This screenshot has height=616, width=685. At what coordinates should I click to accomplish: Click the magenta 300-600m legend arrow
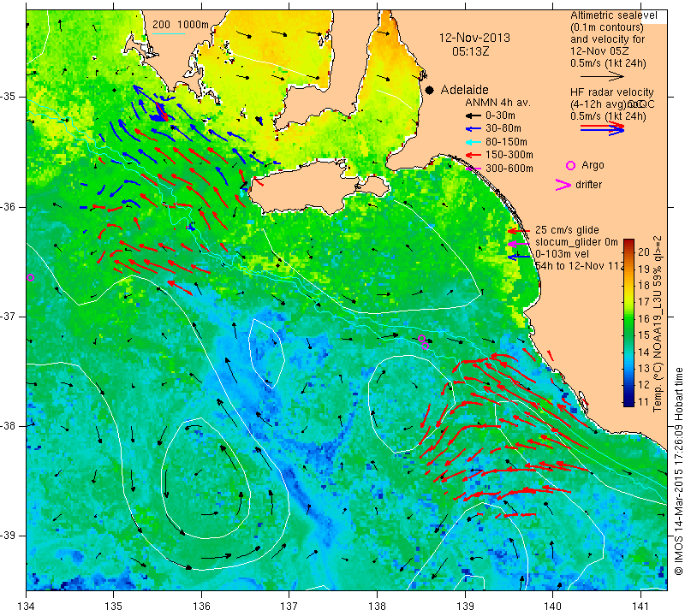tap(474, 169)
